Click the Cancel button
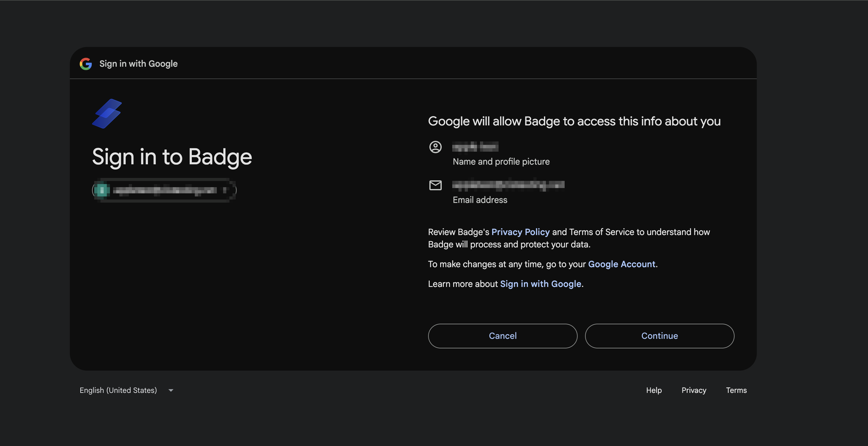The width and height of the screenshot is (868, 446). tap(502, 336)
